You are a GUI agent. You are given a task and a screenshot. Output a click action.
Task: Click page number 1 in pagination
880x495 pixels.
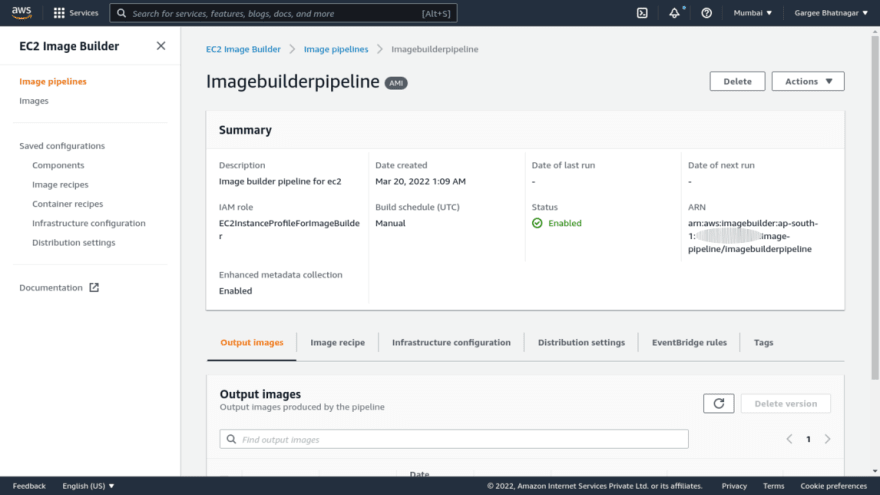(x=808, y=439)
